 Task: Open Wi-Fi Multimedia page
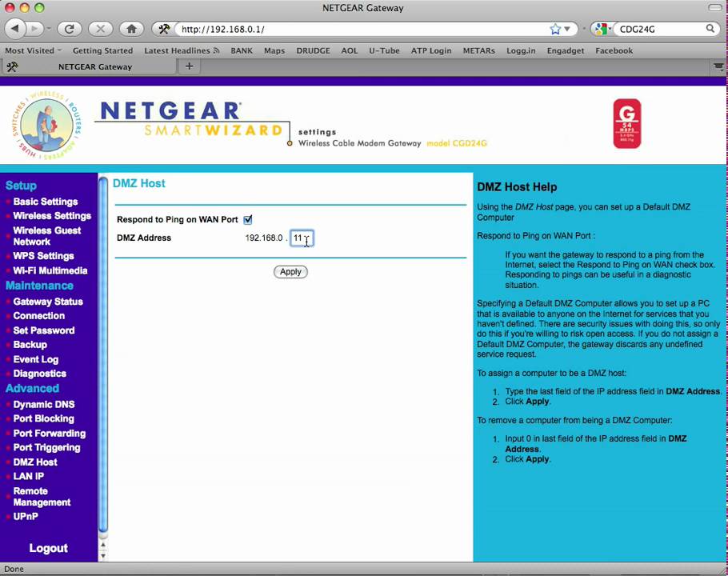pyautogui.click(x=50, y=270)
